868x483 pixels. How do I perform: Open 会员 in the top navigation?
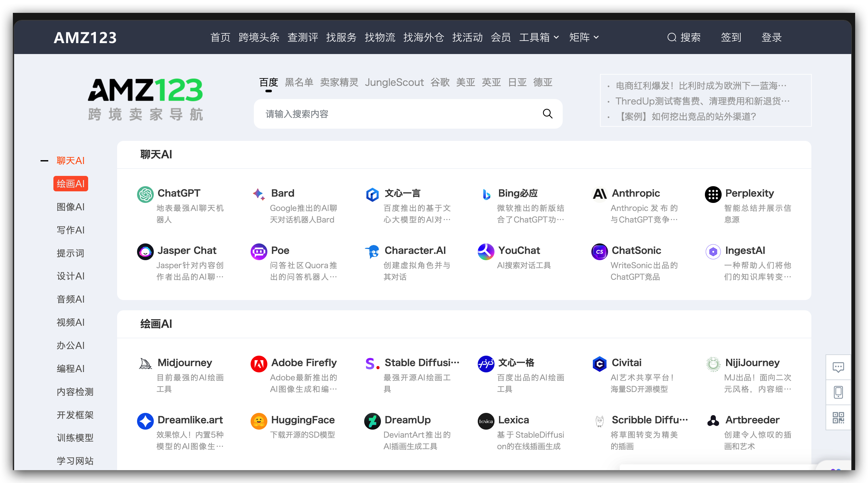tap(501, 37)
